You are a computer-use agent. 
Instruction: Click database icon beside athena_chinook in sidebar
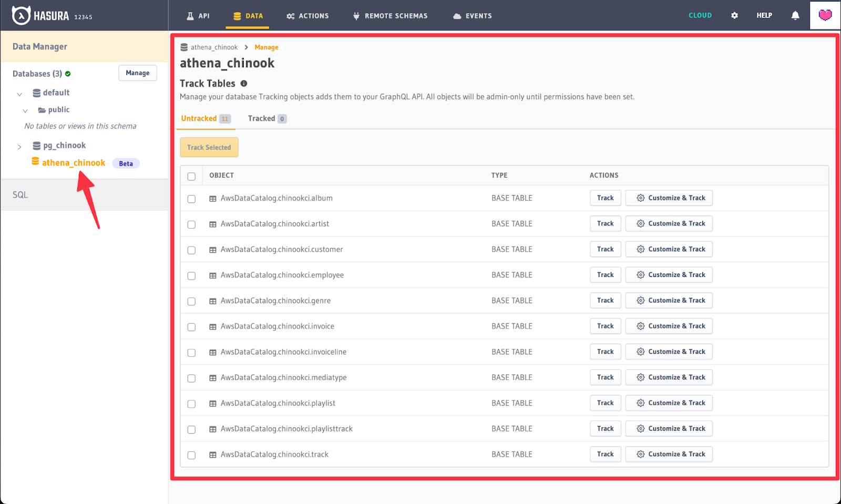pos(35,161)
